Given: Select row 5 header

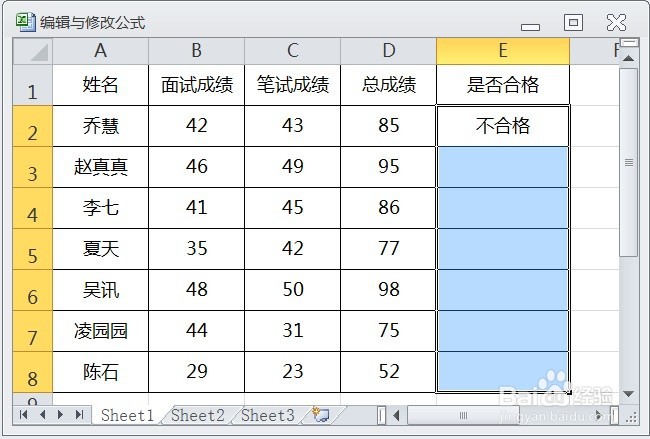Looking at the screenshot, I should tap(33, 249).
